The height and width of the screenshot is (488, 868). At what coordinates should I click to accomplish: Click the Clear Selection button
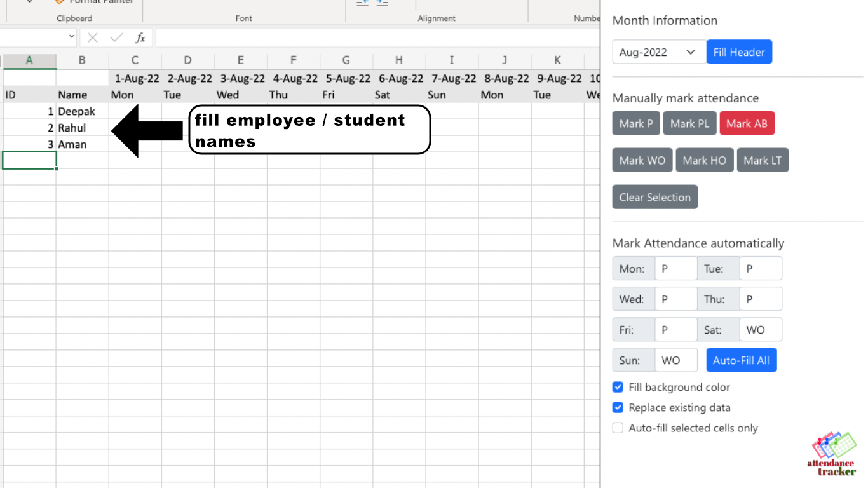point(654,197)
